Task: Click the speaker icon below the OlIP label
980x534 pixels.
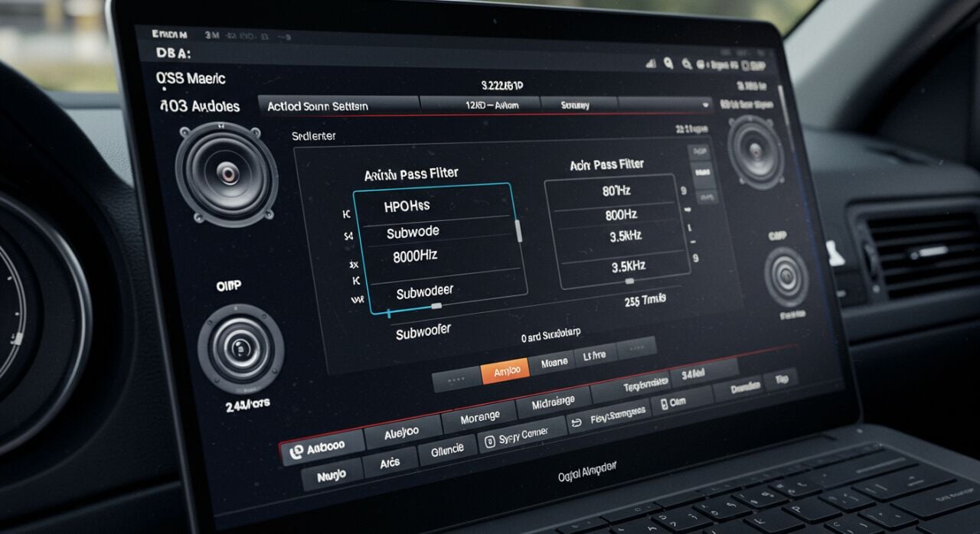Action: (x=240, y=348)
